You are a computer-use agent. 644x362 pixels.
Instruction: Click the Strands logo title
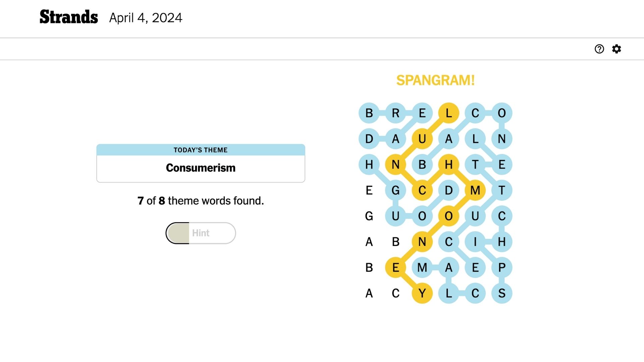[69, 17]
